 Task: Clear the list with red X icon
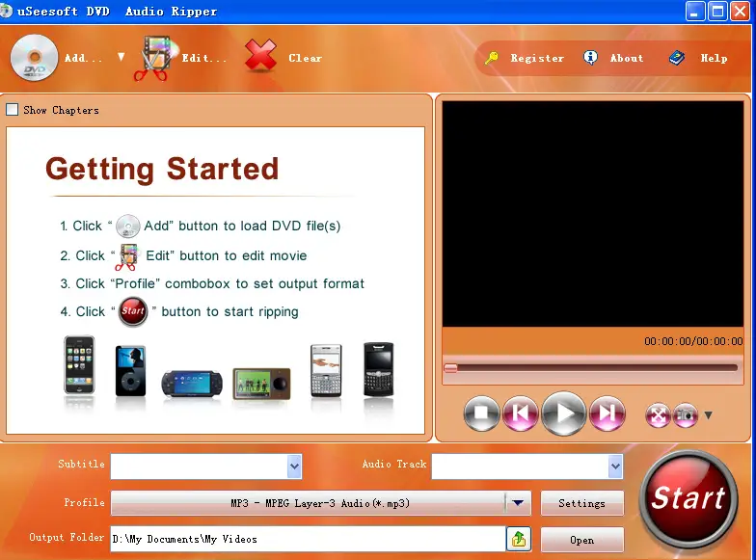tap(260, 56)
